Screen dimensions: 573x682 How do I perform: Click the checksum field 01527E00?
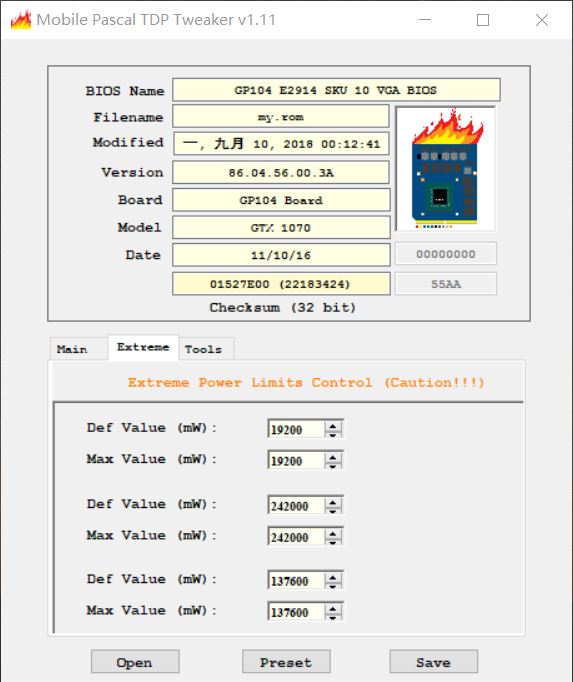[281, 284]
